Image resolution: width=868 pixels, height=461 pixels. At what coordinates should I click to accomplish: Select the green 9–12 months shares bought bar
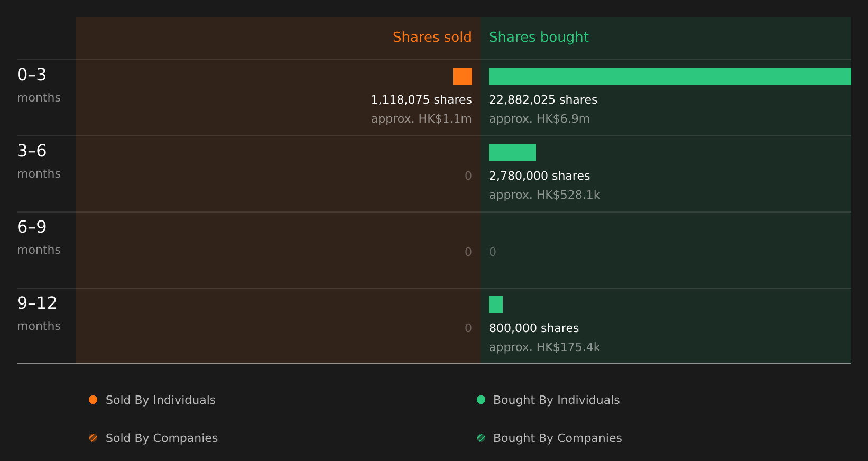tap(496, 305)
